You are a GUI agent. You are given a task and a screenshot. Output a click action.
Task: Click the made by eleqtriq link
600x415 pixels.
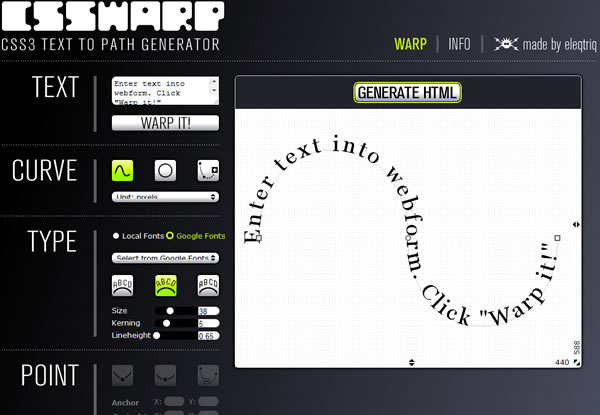(x=559, y=45)
